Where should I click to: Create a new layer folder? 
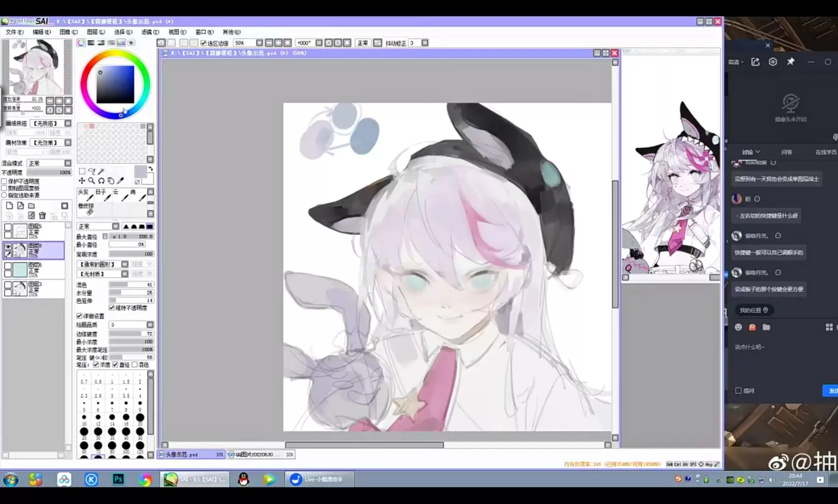click(x=32, y=206)
